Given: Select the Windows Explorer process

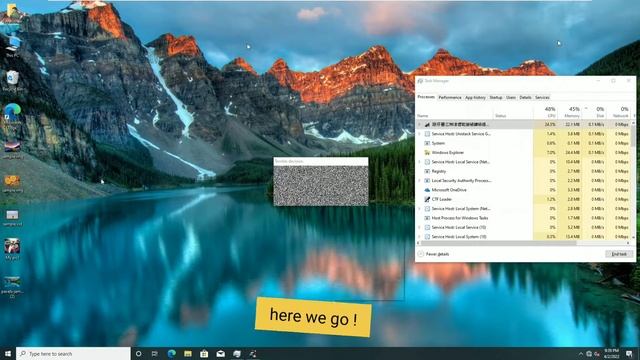Looking at the screenshot, I should [523, 152].
